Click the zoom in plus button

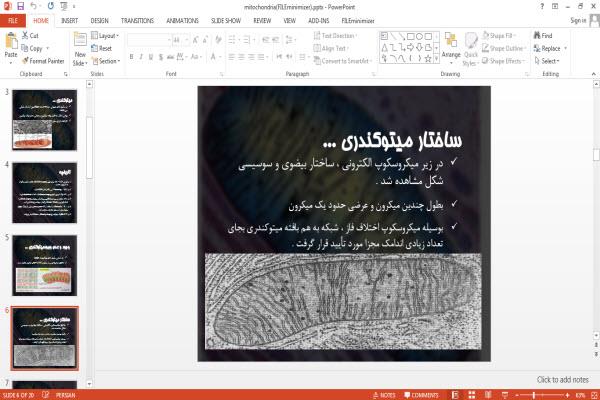coord(567,395)
